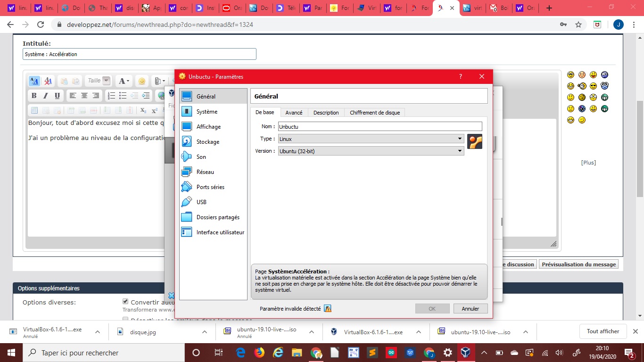Toggle the editor source mode A/A button
This screenshot has height=362, width=644.
(x=34, y=81)
